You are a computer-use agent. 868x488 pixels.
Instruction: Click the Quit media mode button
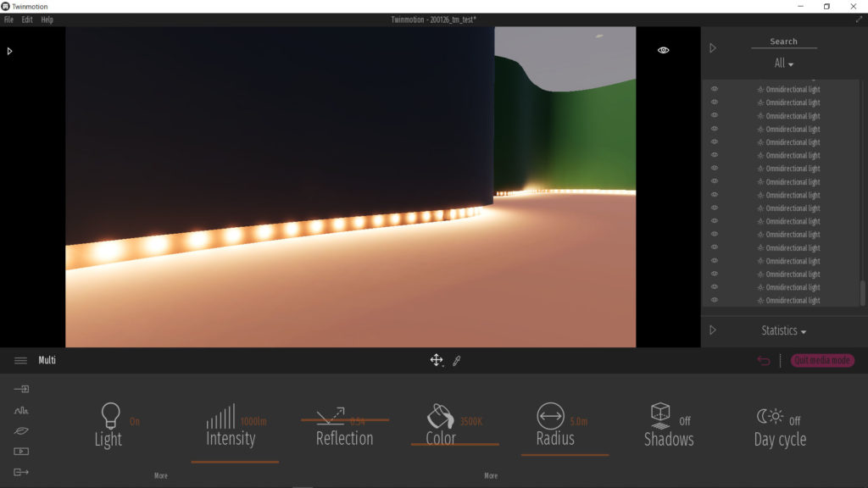point(821,360)
